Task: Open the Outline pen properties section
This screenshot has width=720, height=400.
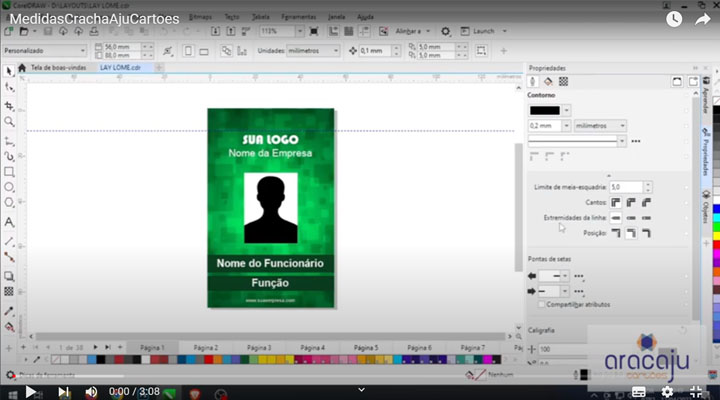Action: pos(533,82)
